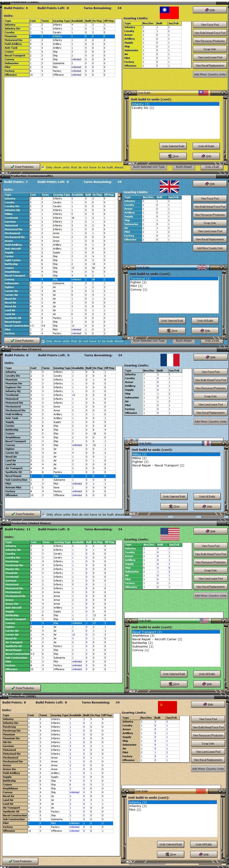Image resolution: width=229 pixels, height=868 pixels.
Task: Click Done Production checkmark in USSR window
Action: [20, 861]
